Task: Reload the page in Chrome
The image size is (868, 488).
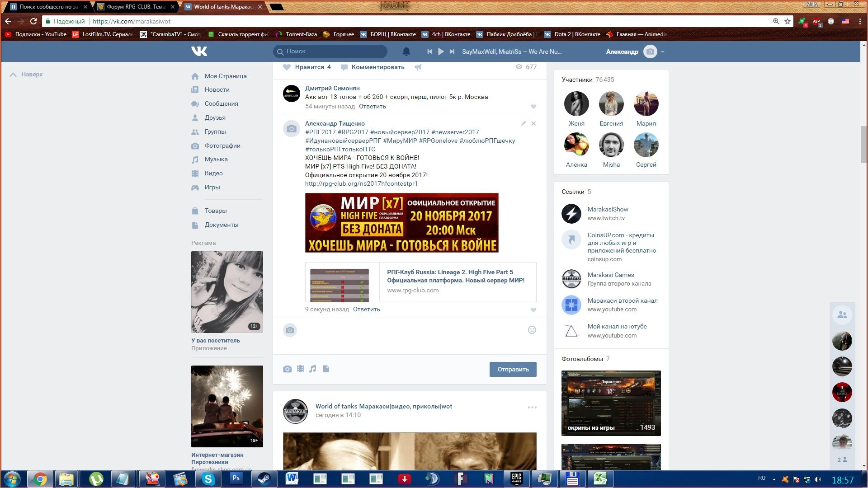Action: (33, 21)
